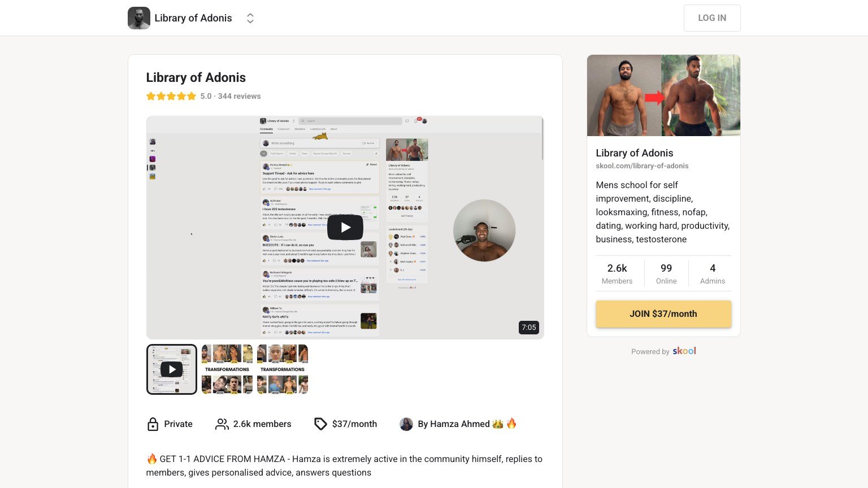The height and width of the screenshot is (488, 868).
Task: Expand the community switcher chevrons
Action: (250, 18)
